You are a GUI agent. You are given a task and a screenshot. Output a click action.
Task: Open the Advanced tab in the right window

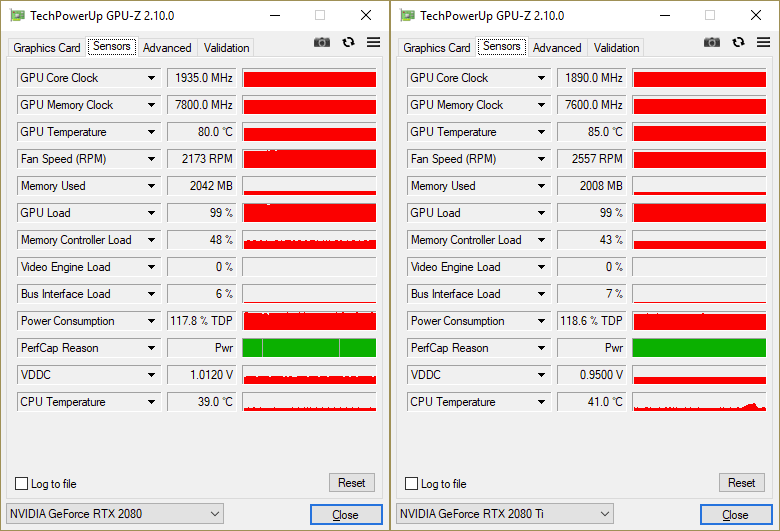pyautogui.click(x=557, y=48)
